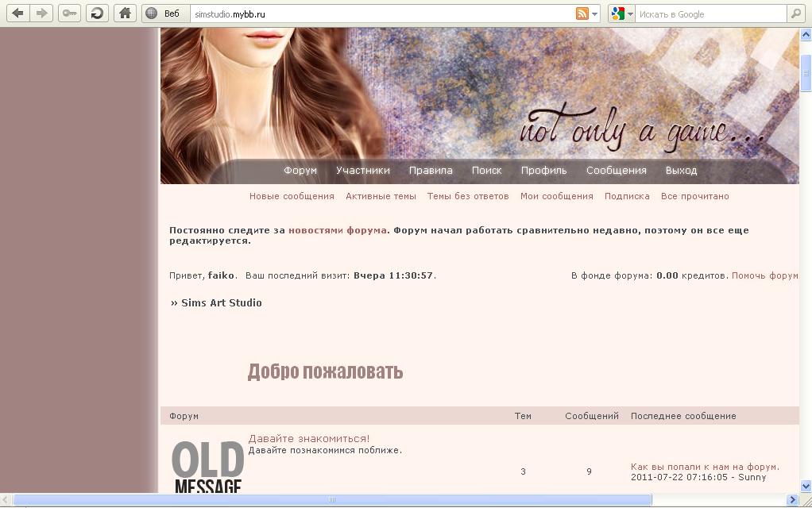812x508 pixels.
Task: Click the vertical scrollbar down arrow
Action: point(806,486)
